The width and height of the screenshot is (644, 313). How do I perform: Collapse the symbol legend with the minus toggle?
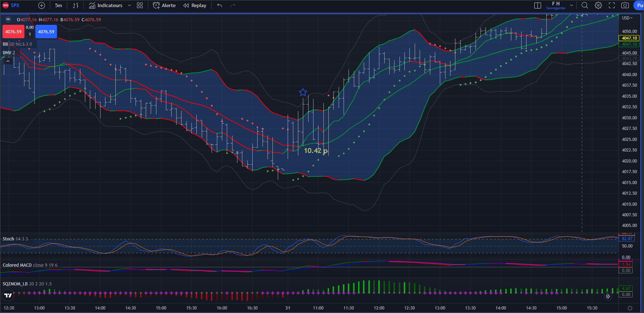click(8, 19)
